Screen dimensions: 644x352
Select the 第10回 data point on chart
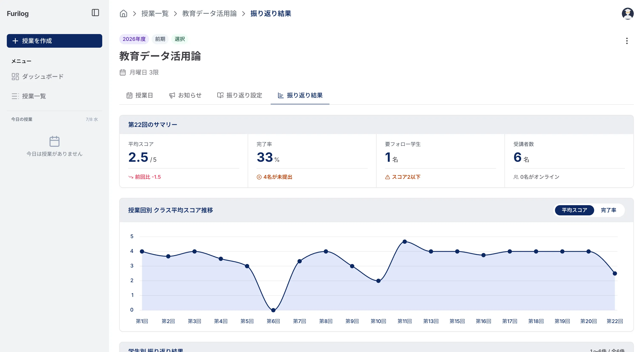tap(378, 281)
